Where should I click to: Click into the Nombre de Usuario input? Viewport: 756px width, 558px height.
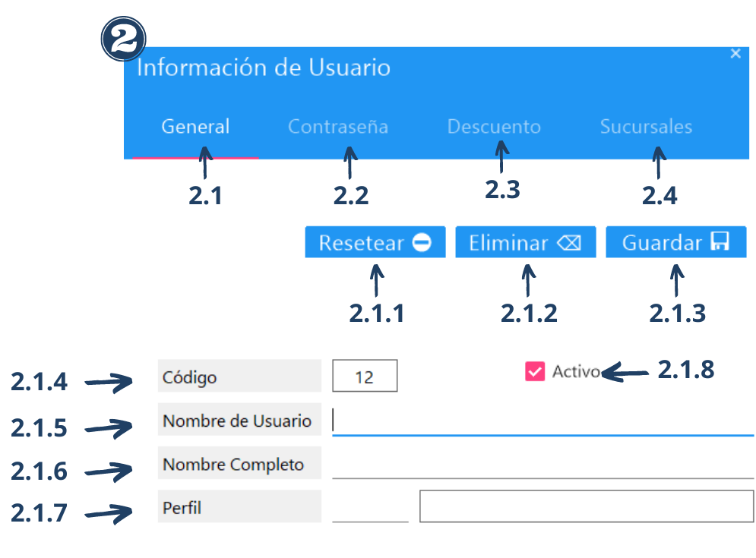coord(542,422)
